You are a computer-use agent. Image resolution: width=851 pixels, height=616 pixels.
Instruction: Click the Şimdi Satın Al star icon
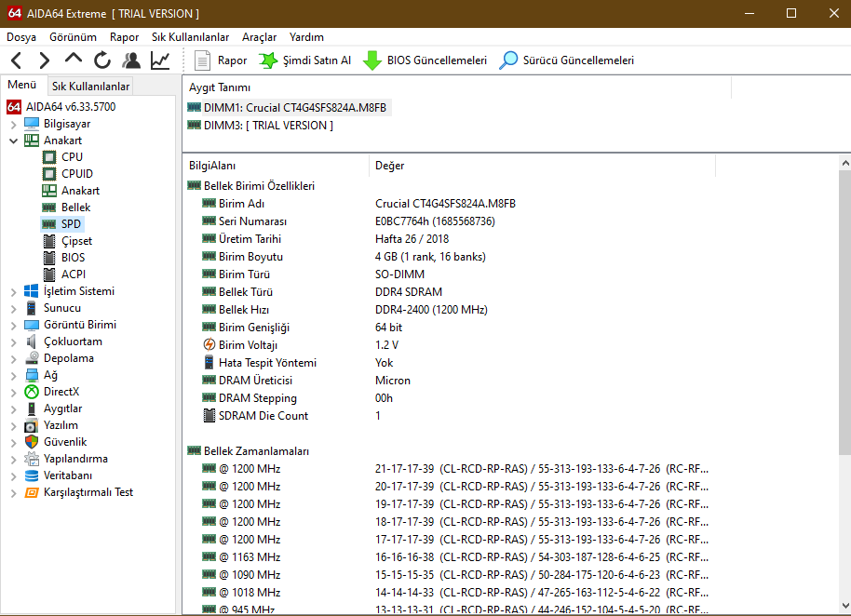(268, 60)
